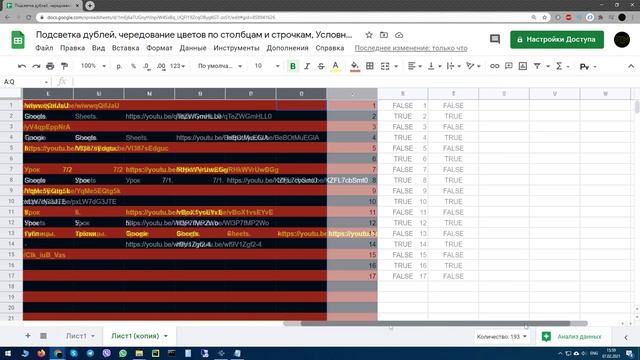Create a filter

point(537,66)
